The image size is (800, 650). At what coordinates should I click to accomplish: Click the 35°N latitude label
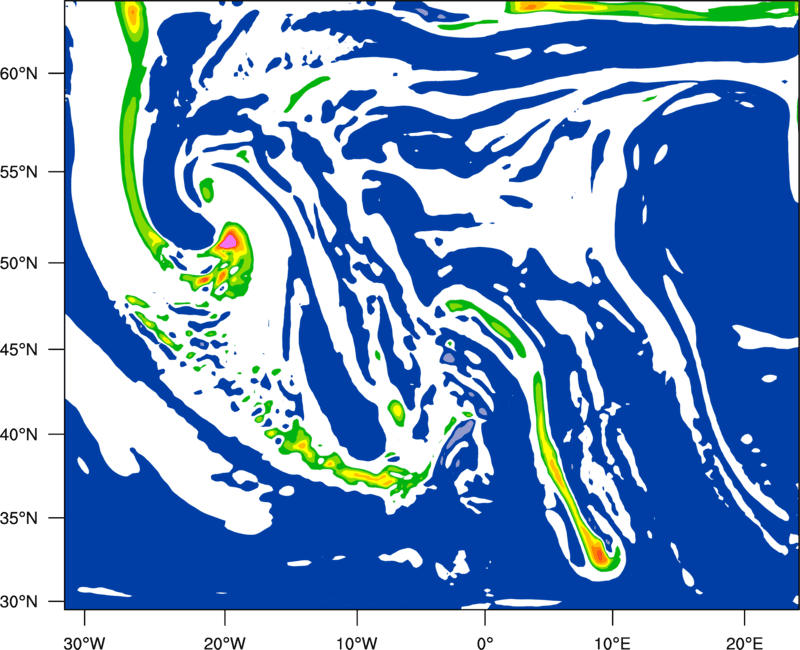[19, 518]
